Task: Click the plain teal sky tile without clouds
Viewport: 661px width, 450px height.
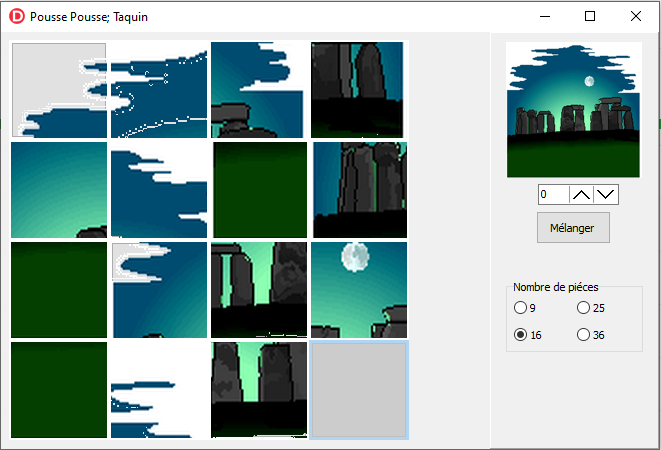Action: pyautogui.click(x=58, y=189)
